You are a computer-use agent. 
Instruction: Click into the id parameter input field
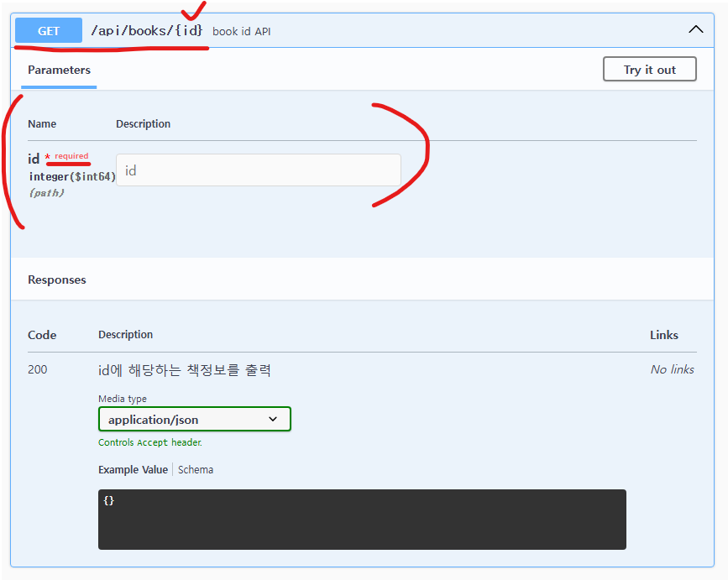258,170
